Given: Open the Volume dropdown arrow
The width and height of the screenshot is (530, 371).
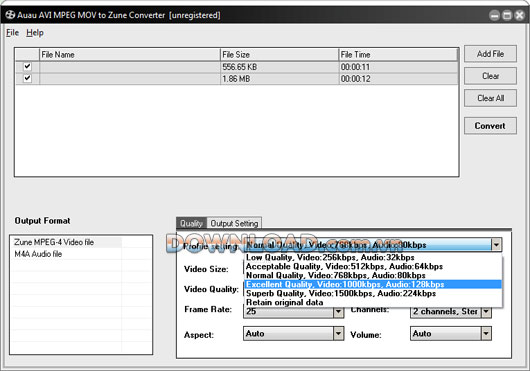Looking at the screenshot, I should click(486, 334).
